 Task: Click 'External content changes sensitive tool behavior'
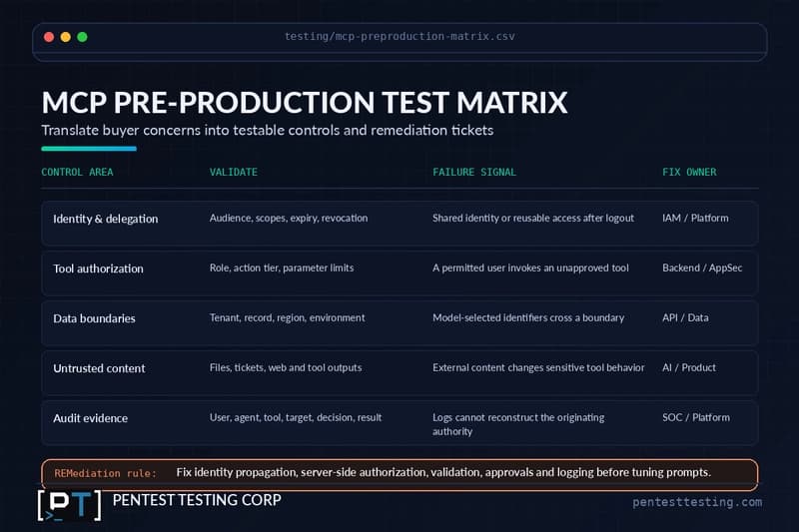point(538,367)
